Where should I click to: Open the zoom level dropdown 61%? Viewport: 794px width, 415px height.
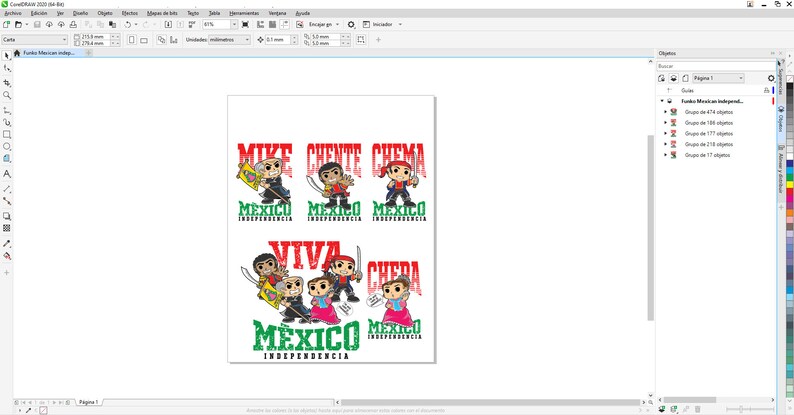[234, 24]
